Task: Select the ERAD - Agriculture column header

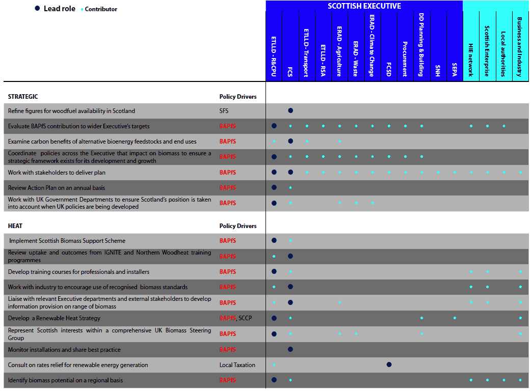Action: [x=339, y=51]
